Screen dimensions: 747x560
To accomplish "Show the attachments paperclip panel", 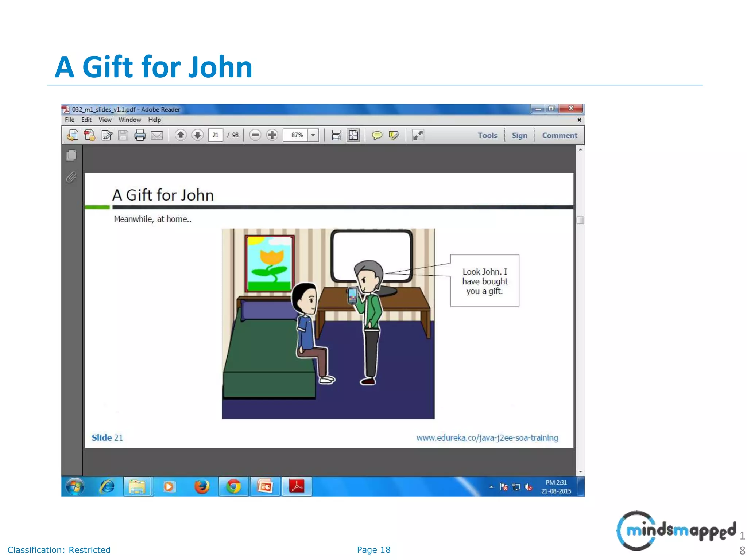I will 71,177.
